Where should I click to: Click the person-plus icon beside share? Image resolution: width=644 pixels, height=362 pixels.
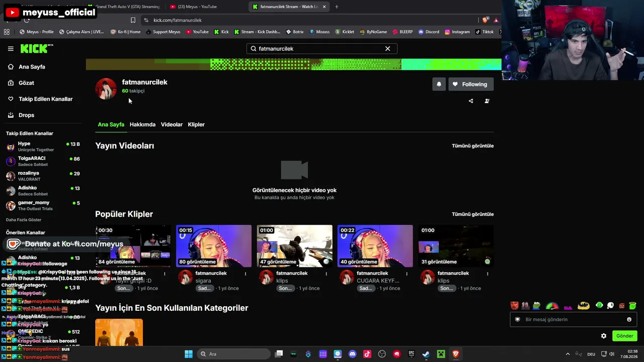487,101
